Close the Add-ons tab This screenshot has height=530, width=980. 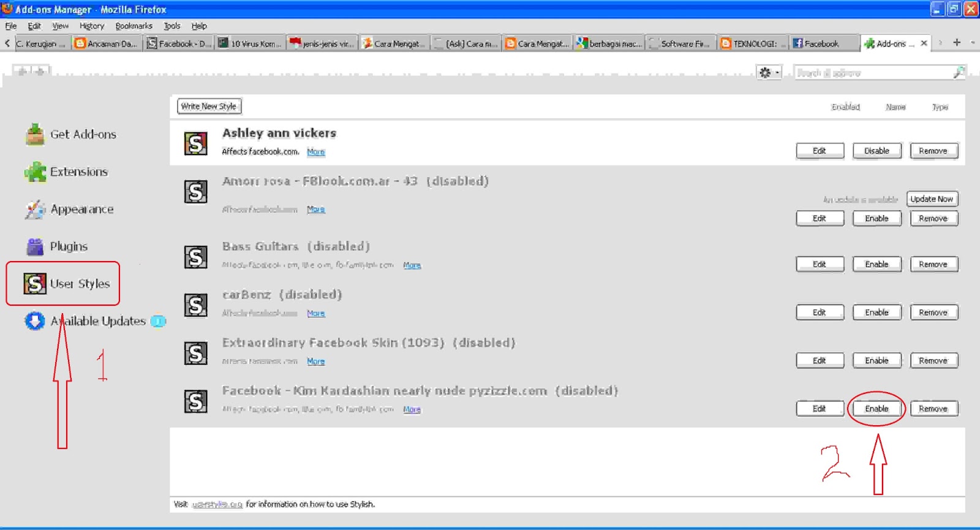point(924,43)
